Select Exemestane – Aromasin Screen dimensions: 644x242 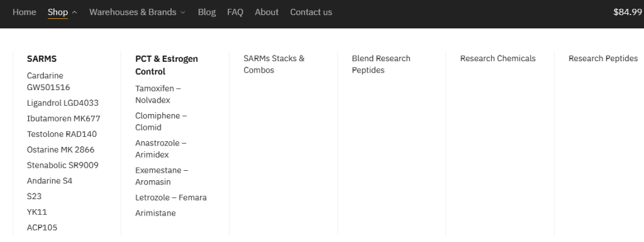click(x=162, y=176)
